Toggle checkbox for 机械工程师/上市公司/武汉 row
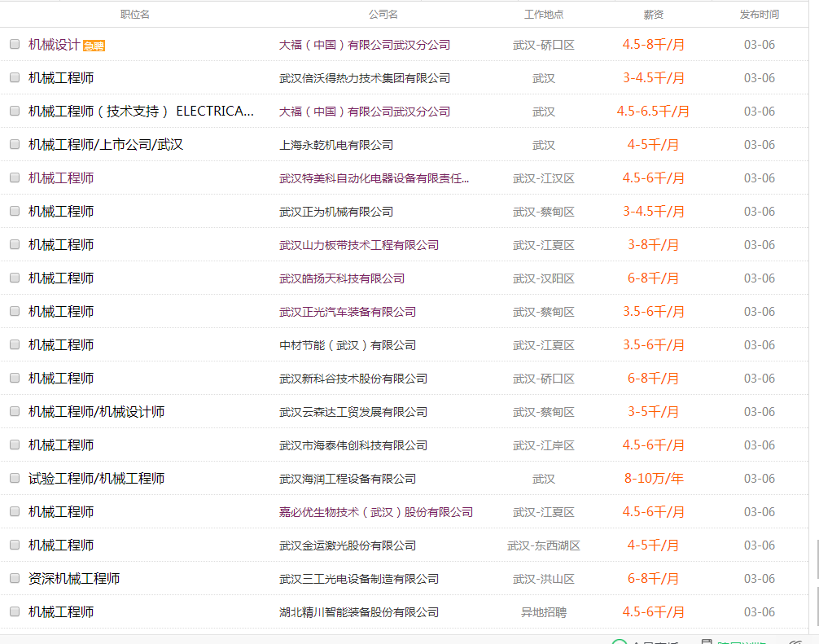The height and width of the screenshot is (644, 819). (x=15, y=145)
